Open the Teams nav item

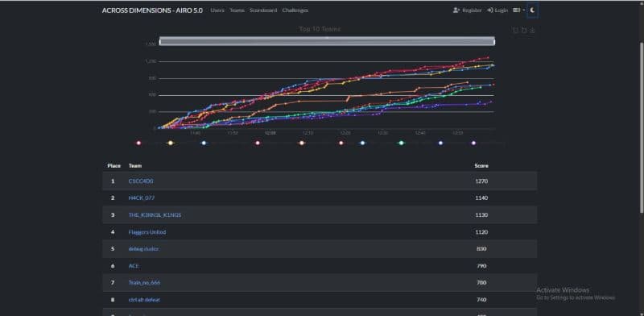pyautogui.click(x=237, y=10)
